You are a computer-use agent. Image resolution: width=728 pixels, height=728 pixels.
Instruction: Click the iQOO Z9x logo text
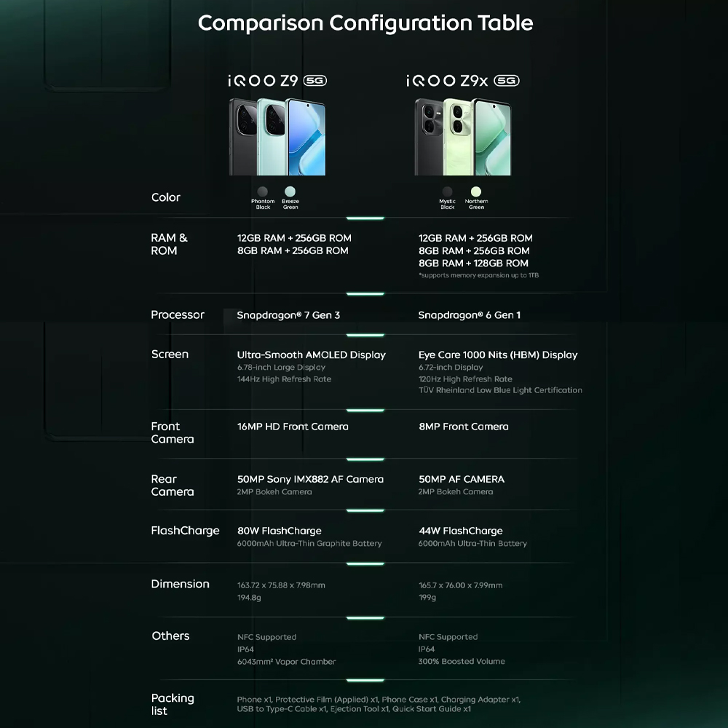tap(450, 81)
